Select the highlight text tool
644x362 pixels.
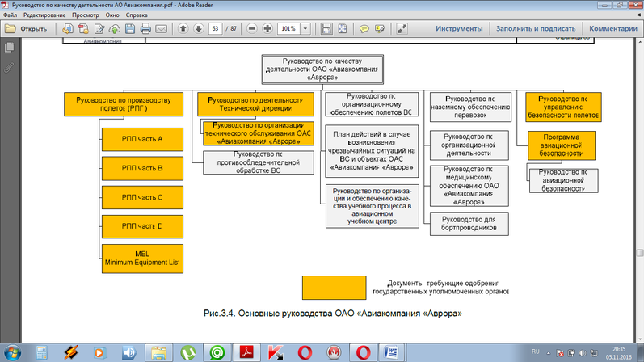point(380,29)
